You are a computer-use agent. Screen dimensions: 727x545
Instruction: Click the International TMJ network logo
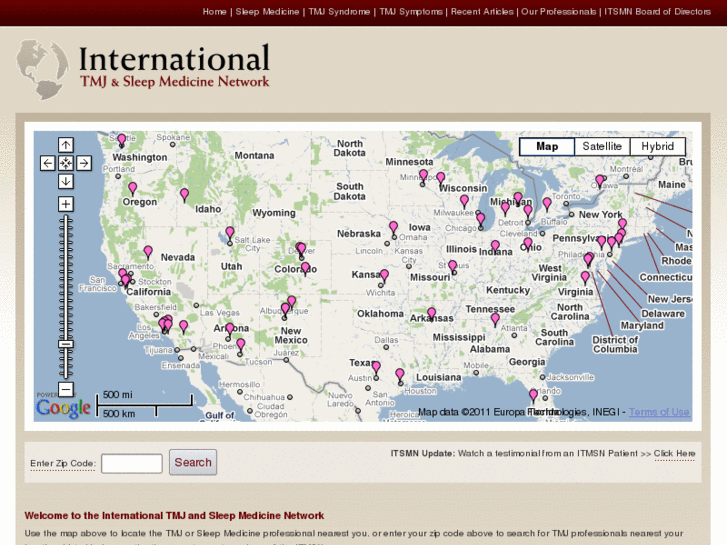(143, 70)
